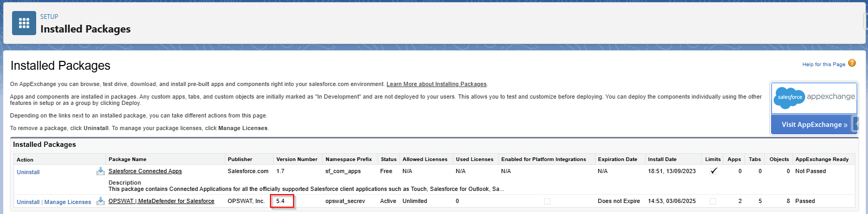Click Enabled for Platform Integrations checkbox in OPSWAT row
The image size is (868, 214).
(547, 201)
